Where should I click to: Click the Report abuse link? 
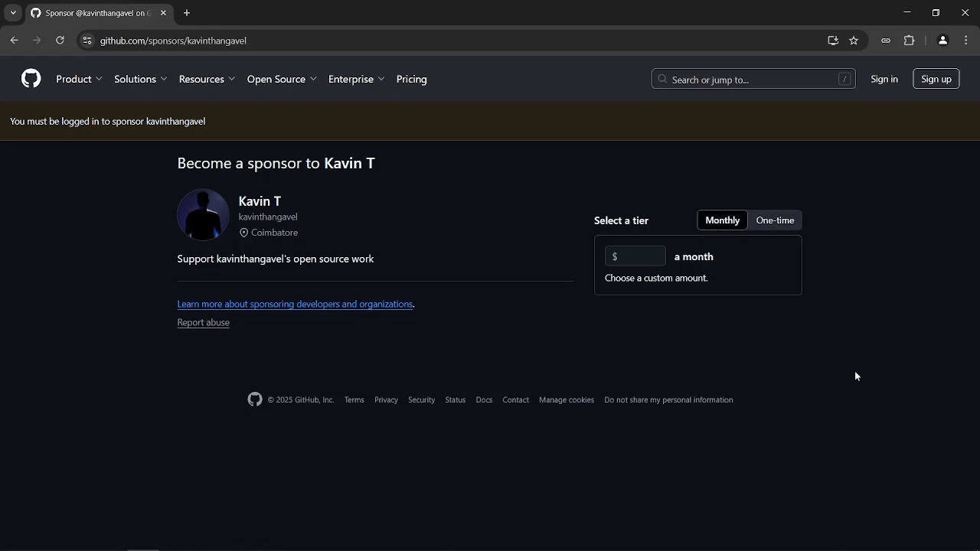coord(204,322)
